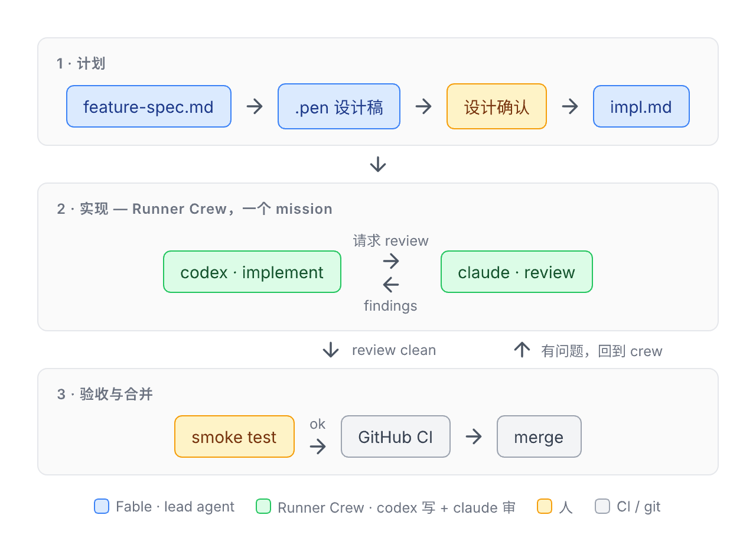Click the 'review clean' label
Screen dimensions: 756x554
394,350
